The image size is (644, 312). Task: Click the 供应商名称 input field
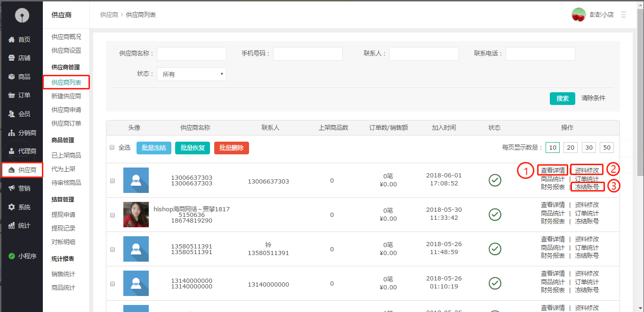point(191,54)
